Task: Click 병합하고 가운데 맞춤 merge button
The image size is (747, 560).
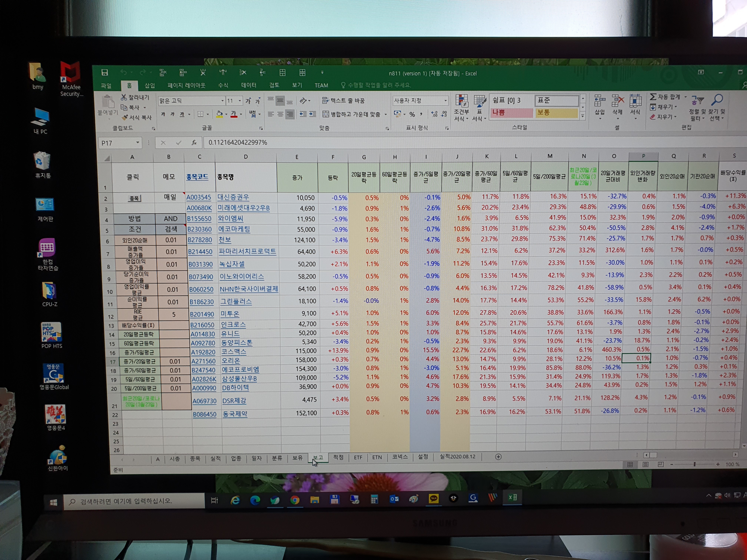Action: point(351,114)
